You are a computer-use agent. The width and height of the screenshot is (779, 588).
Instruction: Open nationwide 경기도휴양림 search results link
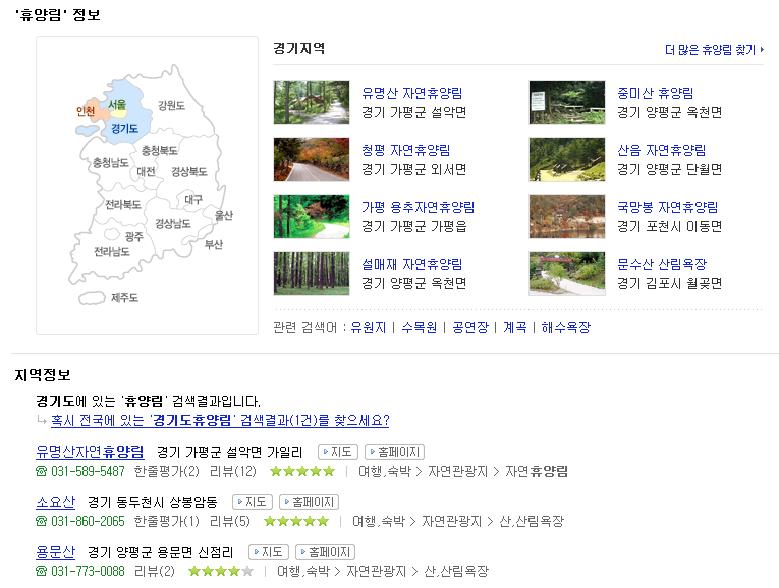[220, 421]
